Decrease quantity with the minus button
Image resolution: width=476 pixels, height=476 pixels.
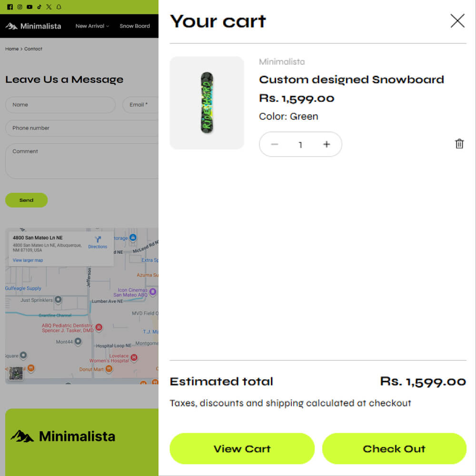275,144
